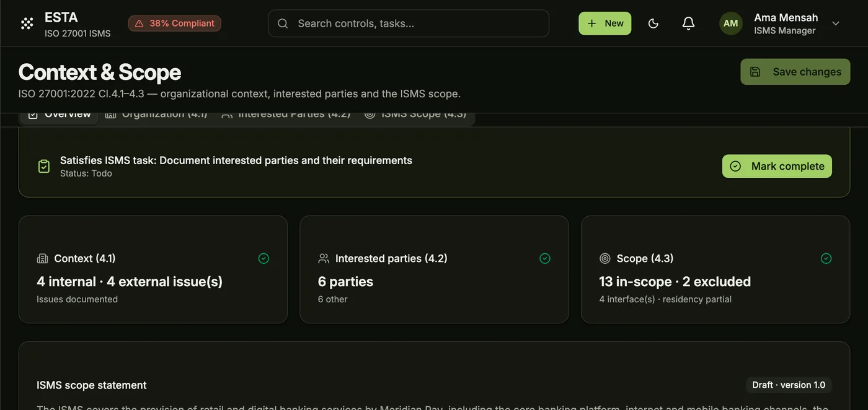This screenshot has height=410, width=868.
Task: Click the magnifier icon in search bar
Action: click(283, 24)
